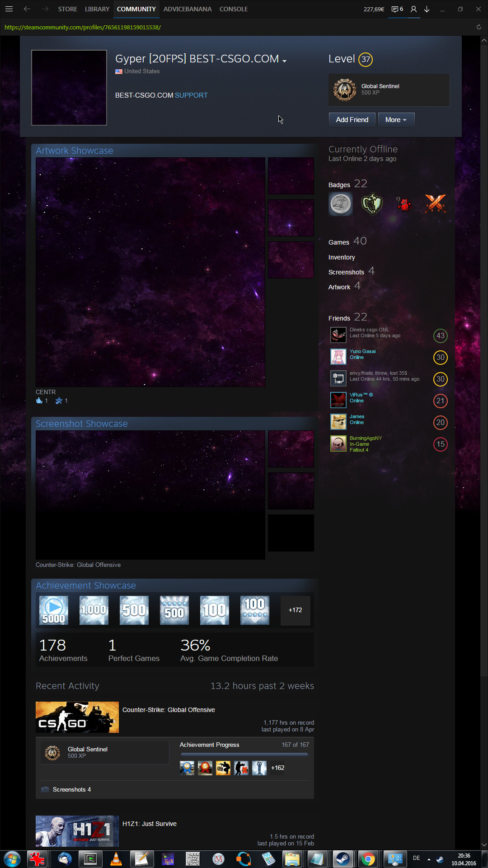
Task: Expand the profile name history arrow
Action: (x=284, y=61)
